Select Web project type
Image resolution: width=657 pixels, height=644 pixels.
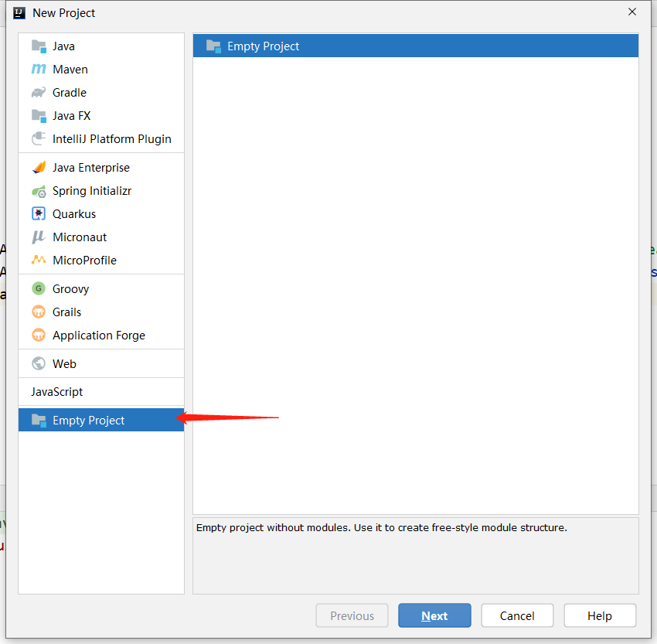click(101, 363)
